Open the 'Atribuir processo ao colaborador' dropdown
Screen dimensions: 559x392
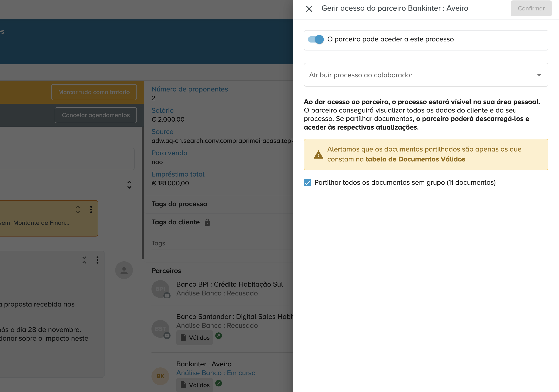(x=426, y=75)
